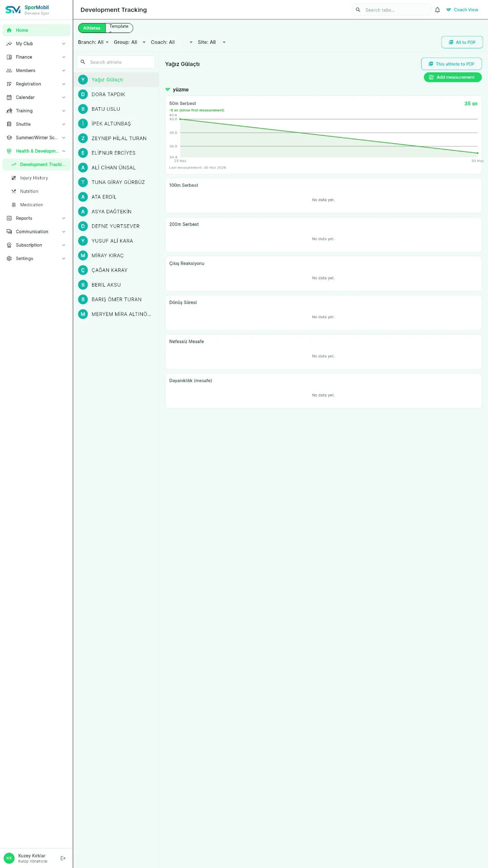The height and width of the screenshot is (868, 488).
Task: Click the 23 Haz data point on chart
Action: (x=180, y=119)
